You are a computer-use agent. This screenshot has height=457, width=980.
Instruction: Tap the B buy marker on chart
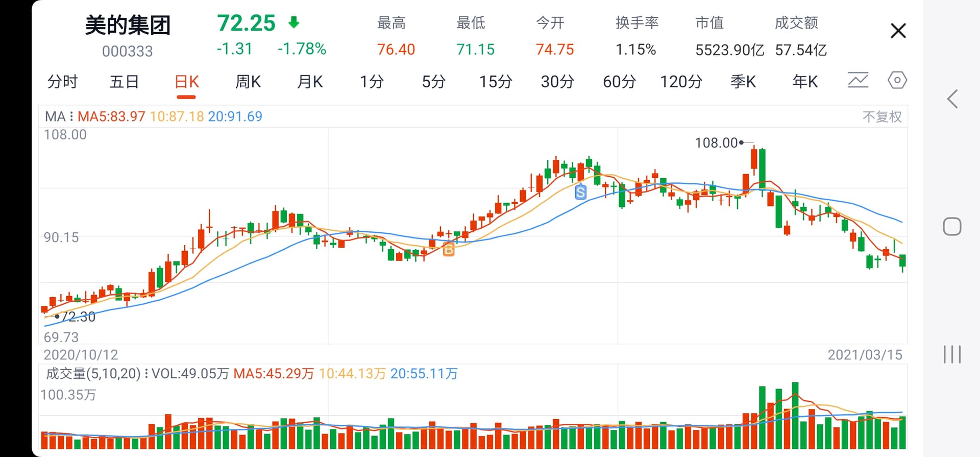point(448,249)
